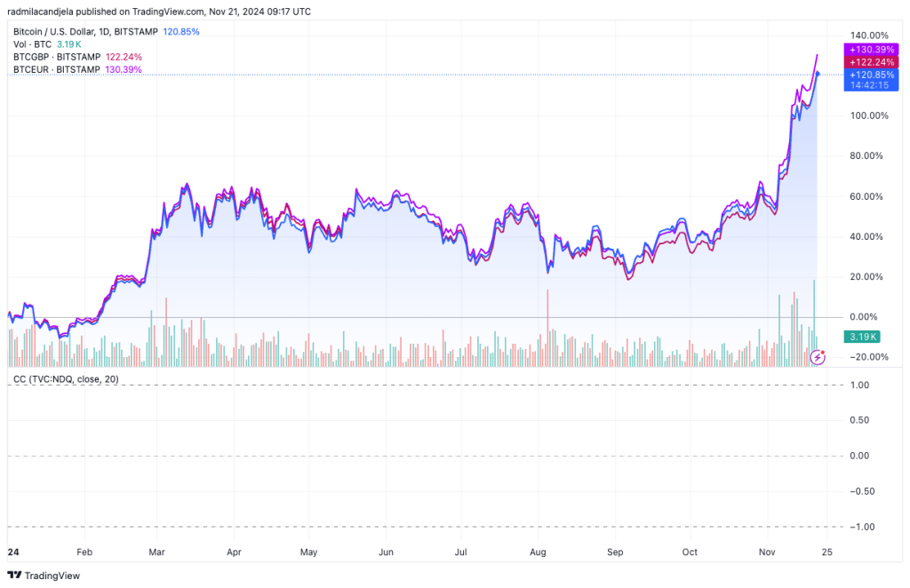Image resolution: width=910 pixels, height=588 pixels.
Task: Click the green 3.19K volume tag
Action: coord(861,337)
